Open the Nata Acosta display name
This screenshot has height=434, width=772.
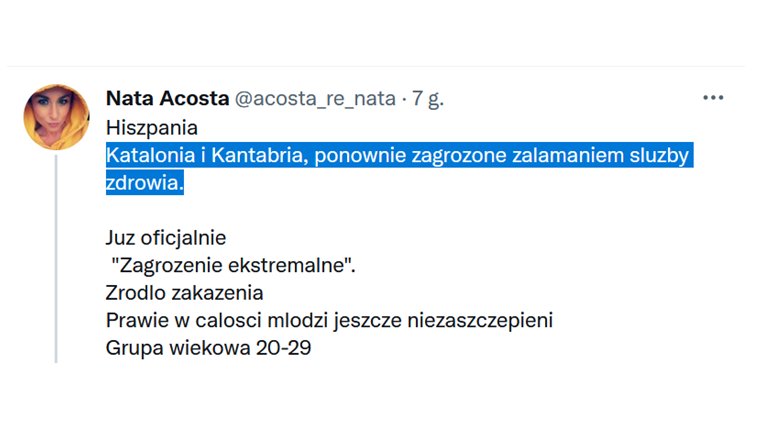(167, 99)
